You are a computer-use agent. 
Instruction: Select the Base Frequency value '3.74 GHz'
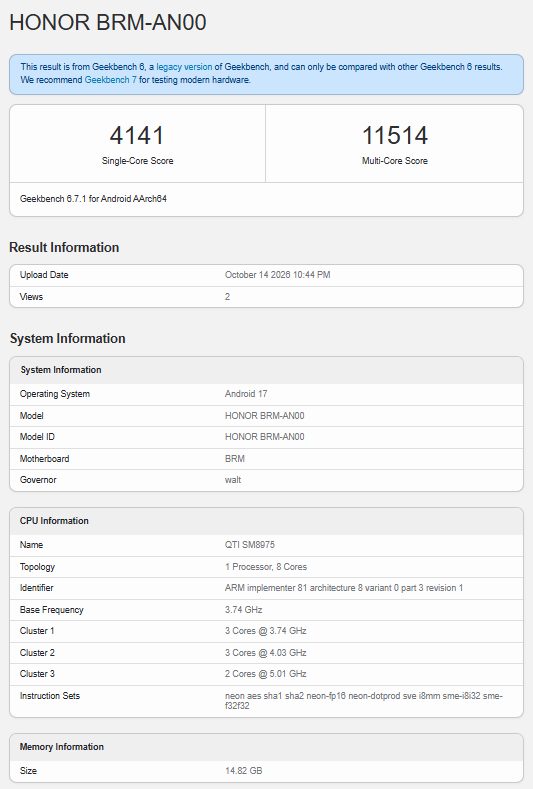[x=244, y=610]
